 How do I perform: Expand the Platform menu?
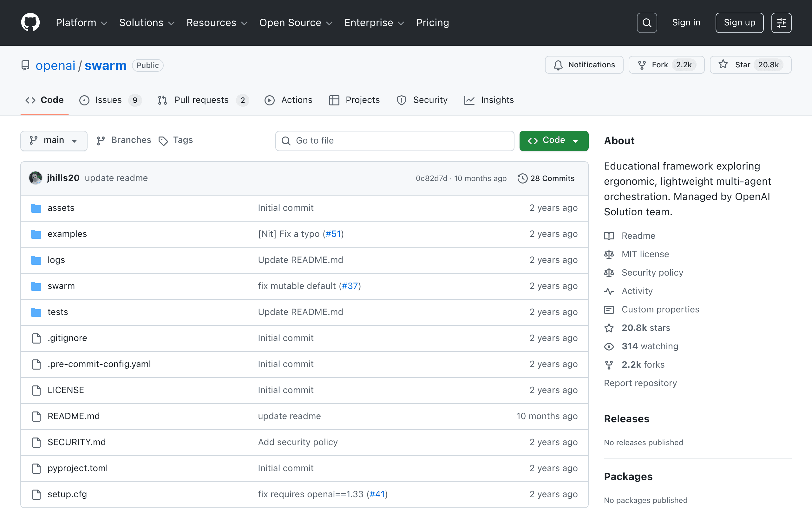[x=82, y=23]
